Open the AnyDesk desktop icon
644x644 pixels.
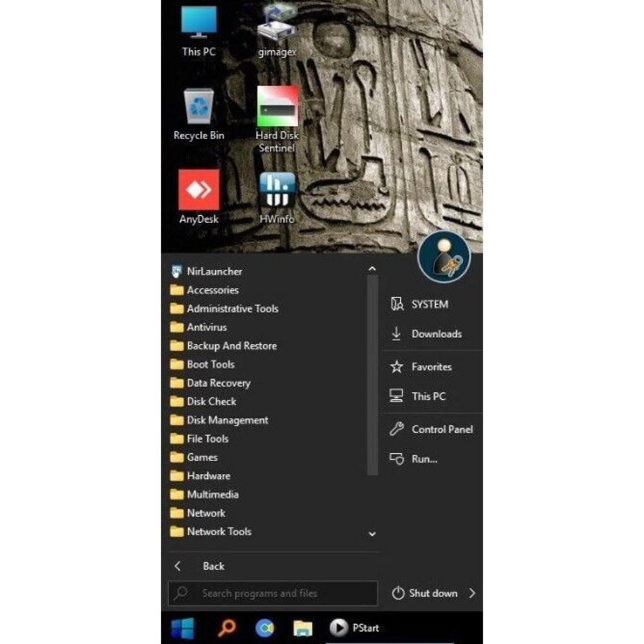pos(199,191)
